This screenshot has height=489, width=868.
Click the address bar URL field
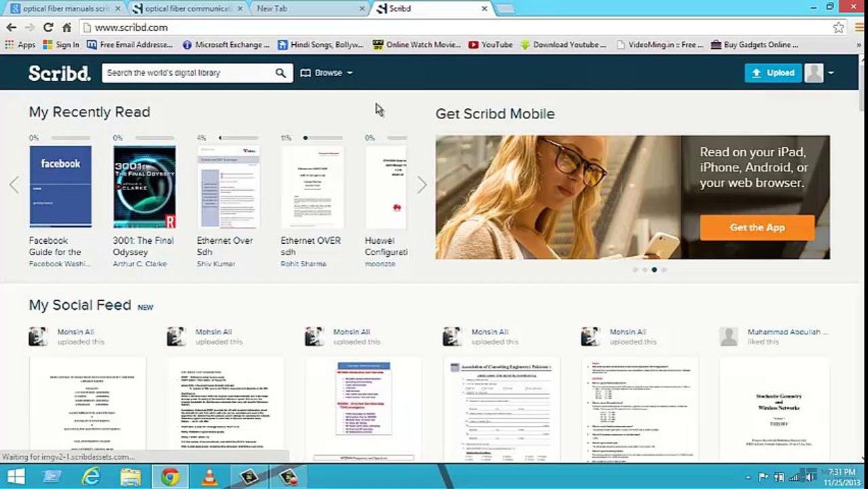click(x=455, y=27)
